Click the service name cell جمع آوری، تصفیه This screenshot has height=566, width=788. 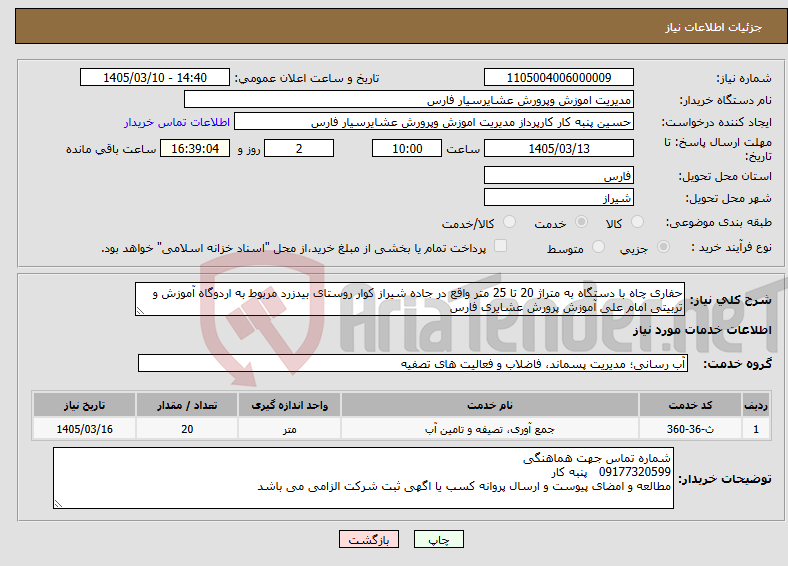click(490, 429)
